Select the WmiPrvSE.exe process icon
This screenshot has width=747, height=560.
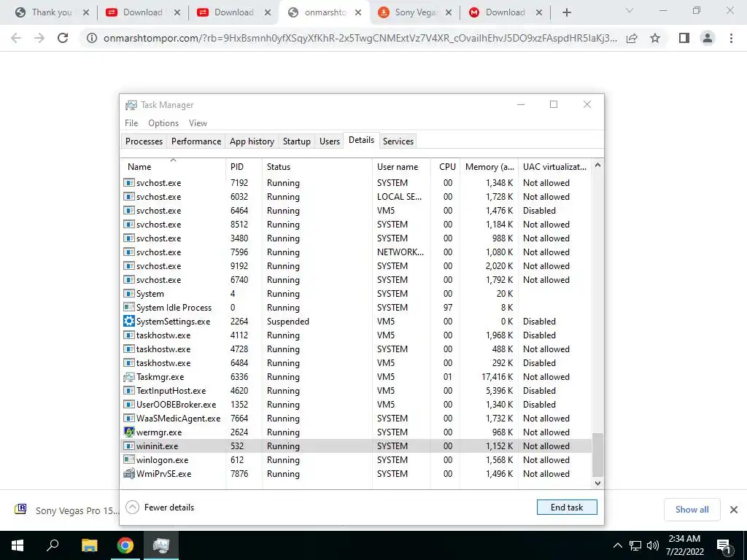pos(128,473)
